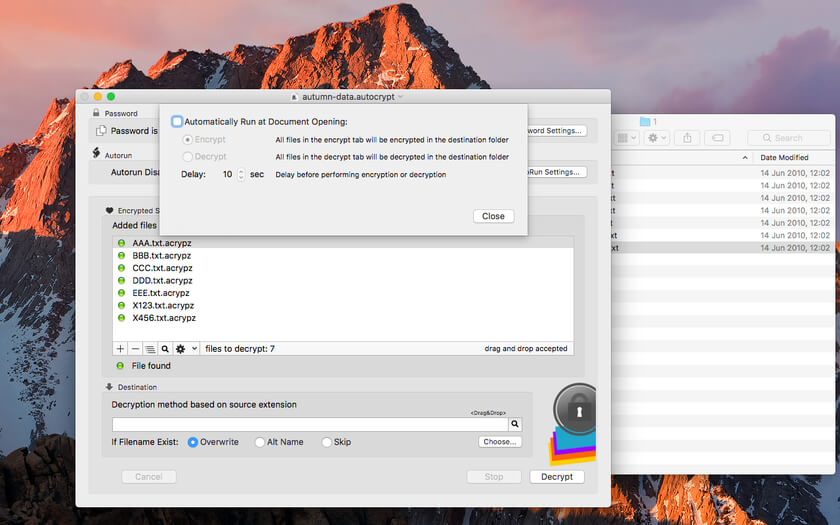840x525 pixels.
Task: Select the Overwrite radio option
Action: click(193, 442)
